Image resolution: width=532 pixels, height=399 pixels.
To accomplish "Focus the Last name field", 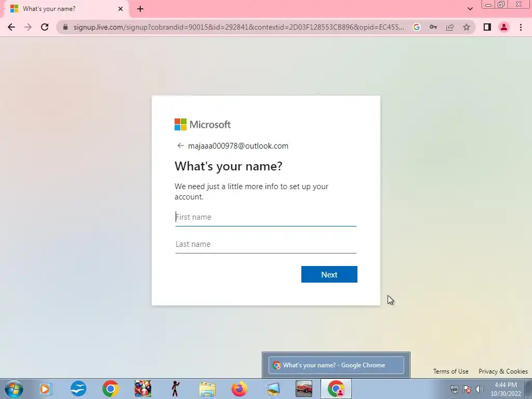I will [265, 244].
